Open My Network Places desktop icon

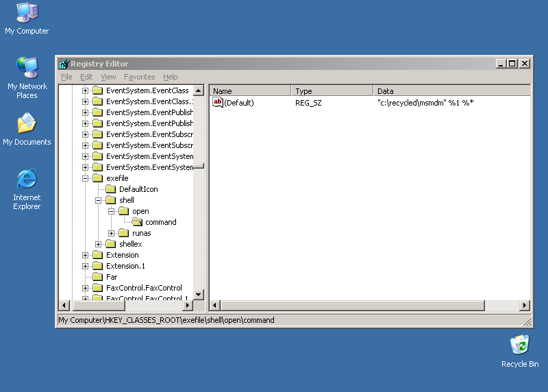tap(27, 68)
